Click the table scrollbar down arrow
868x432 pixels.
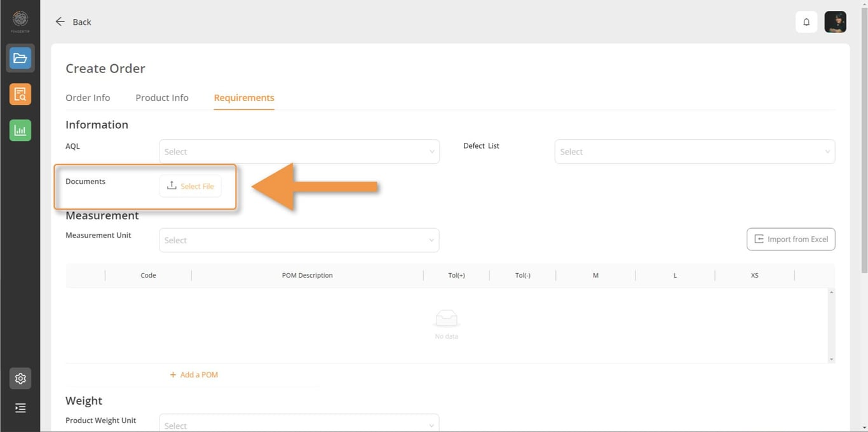click(x=831, y=360)
